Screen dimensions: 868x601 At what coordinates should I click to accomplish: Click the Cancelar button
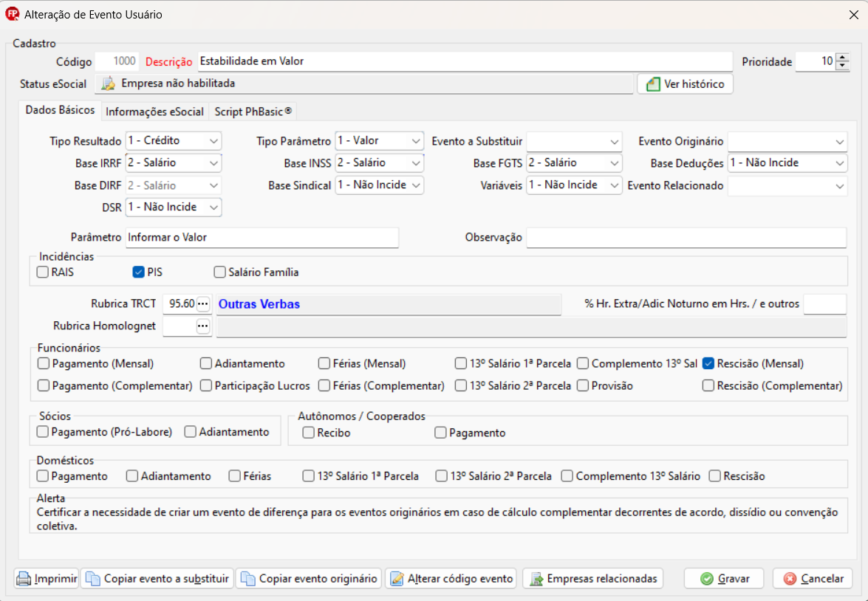813,579
